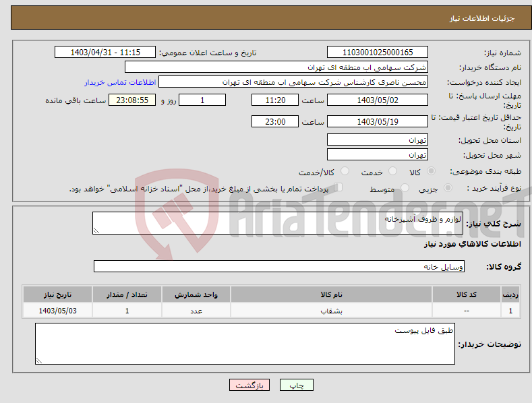
Task: Click the کد کالا column header
Action: point(467,294)
